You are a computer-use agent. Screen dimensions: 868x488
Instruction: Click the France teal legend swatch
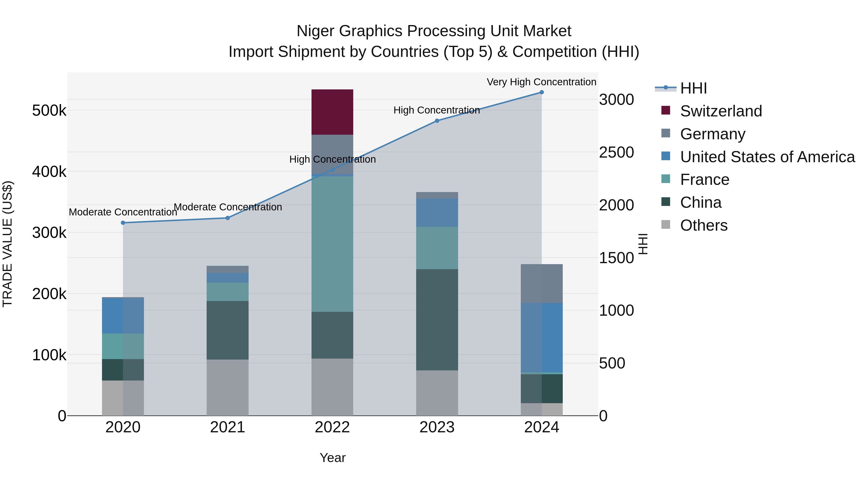666,179
